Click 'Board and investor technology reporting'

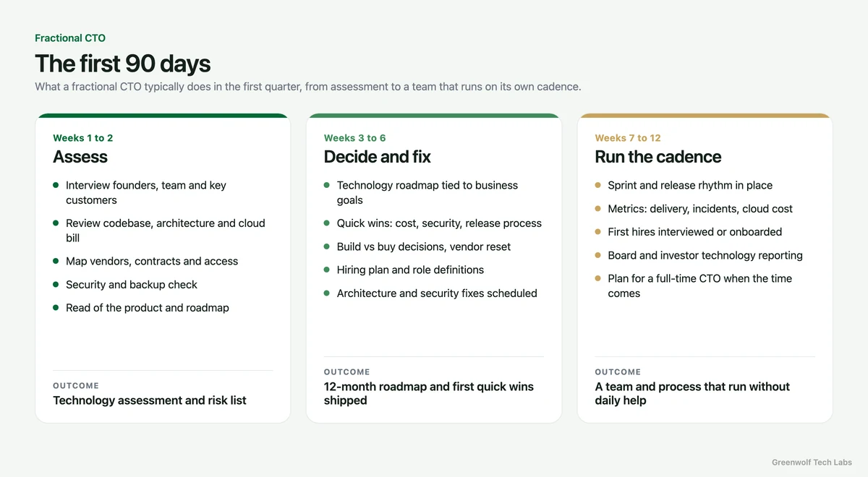(705, 255)
